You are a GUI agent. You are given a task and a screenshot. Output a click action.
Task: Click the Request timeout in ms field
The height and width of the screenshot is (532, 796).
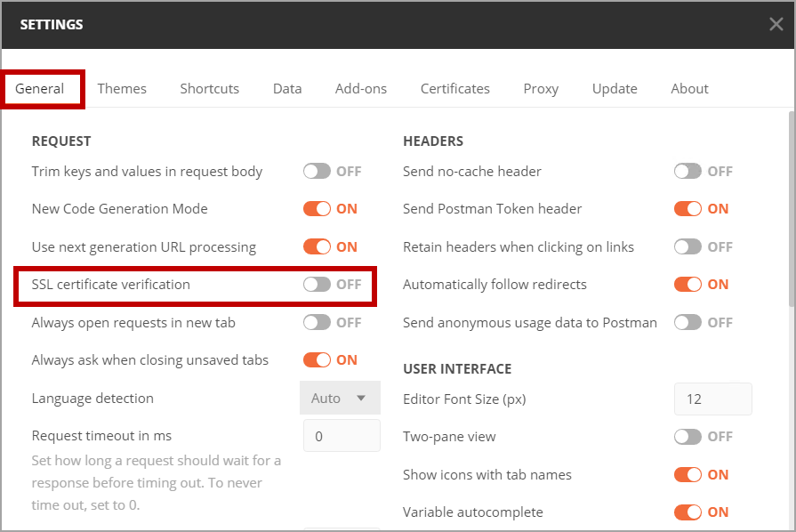[x=342, y=436]
